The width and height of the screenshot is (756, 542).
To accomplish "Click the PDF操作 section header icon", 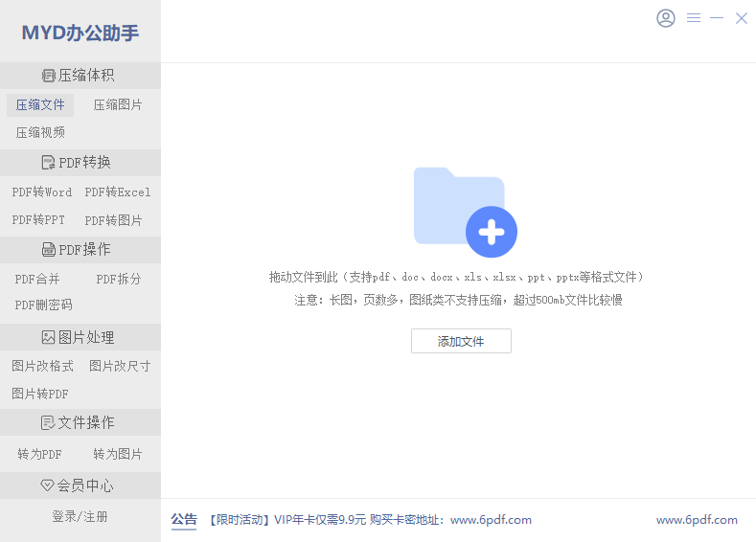I will click(48, 250).
